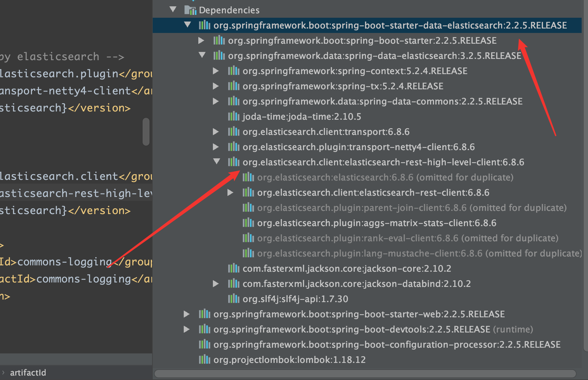Click library icon next to lombok:1.18.12
Image resolution: width=588 pixels, height=380 pixels.
coord(205,360)
